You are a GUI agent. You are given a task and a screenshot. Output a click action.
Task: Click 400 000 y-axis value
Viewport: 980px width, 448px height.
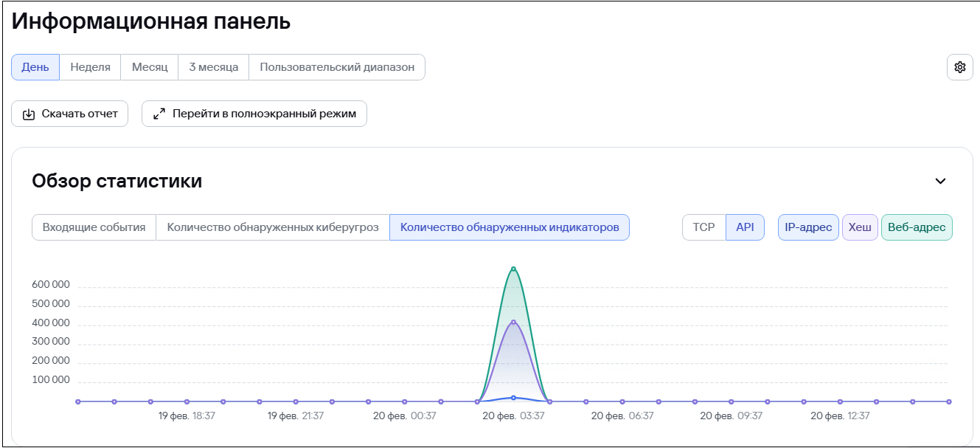pyautogui.click(x=51, y=323)
